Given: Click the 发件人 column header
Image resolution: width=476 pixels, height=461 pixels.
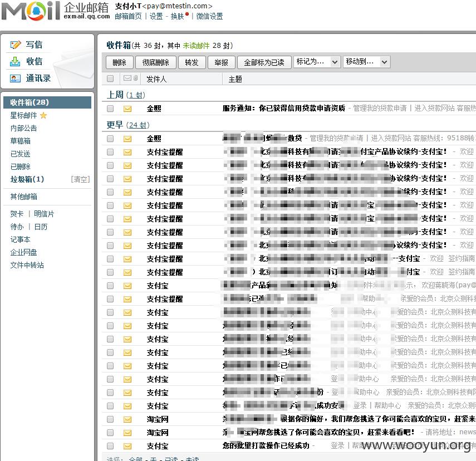Looking at the screenshot, I should [156, 79].
